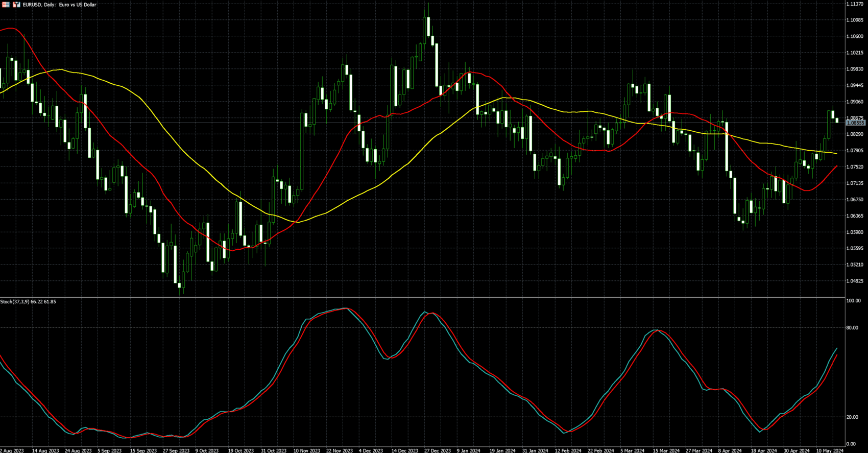
Task: Click the 14 Aug 2023 date label
Action: click(45, 450)
